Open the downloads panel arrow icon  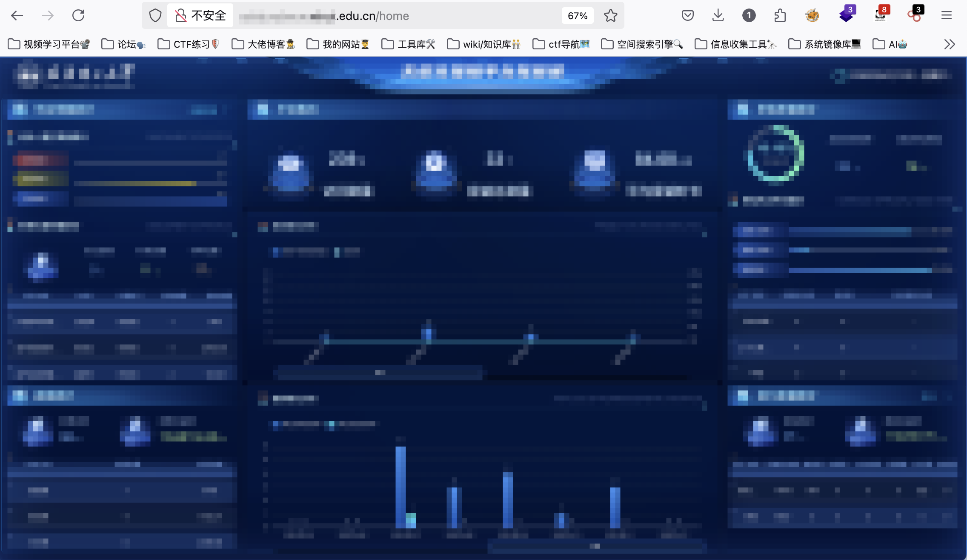[x=718, y=16]
